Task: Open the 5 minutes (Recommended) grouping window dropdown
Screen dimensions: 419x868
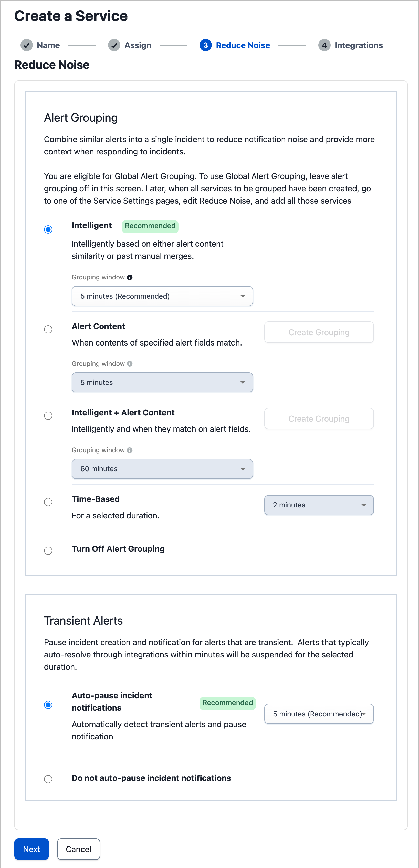Action: 162,296
